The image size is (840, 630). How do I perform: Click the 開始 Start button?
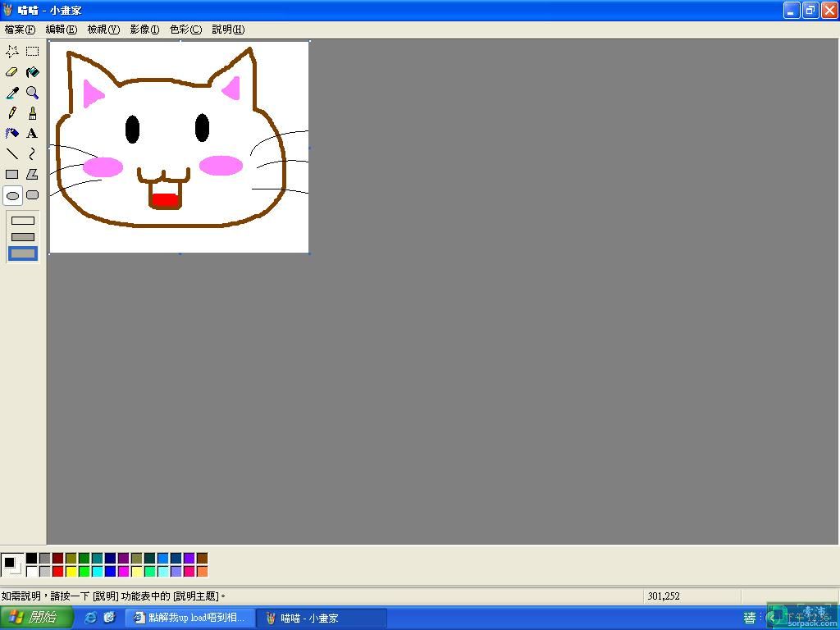35,618
